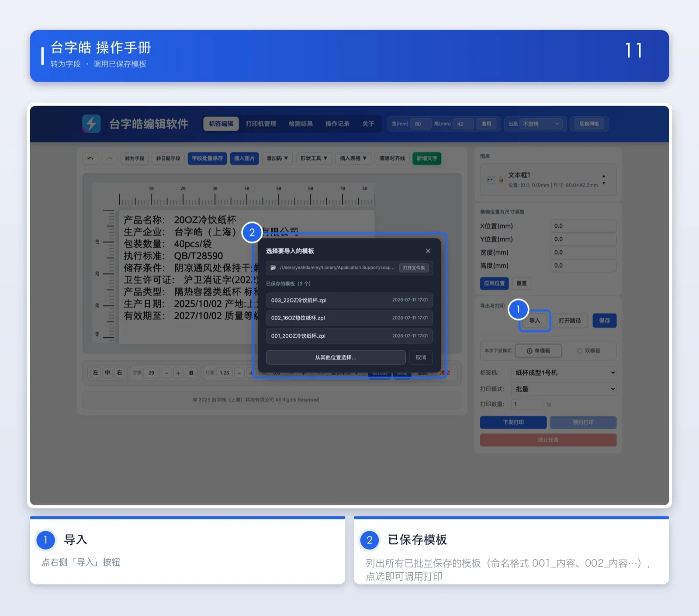699x616 pixels.
Task: Click the 宽(mm) field showing 80
Action: (x=420, y=124)
